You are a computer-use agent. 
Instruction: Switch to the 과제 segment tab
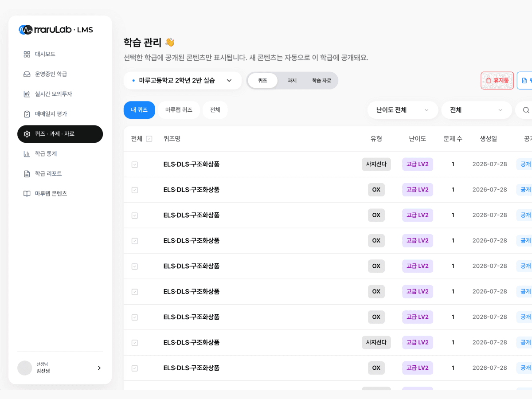(x=292, y=81)
